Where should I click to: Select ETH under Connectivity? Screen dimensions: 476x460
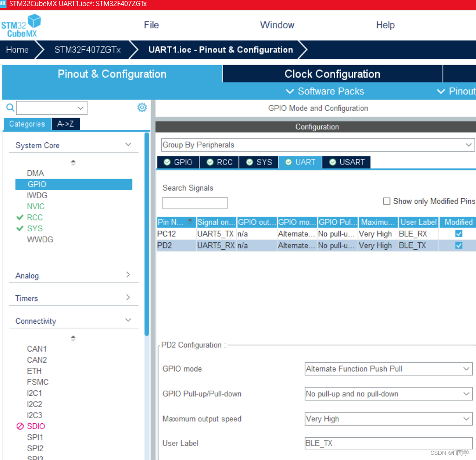[x=34, y=371]
